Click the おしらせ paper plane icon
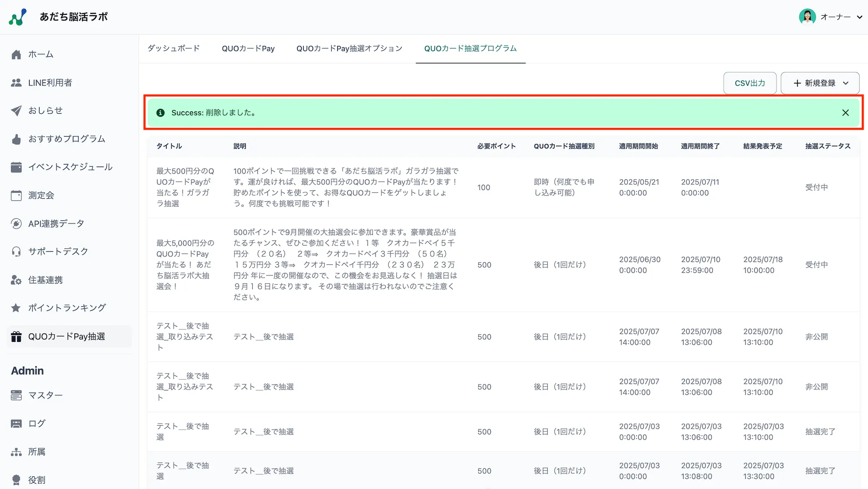The height and width of the screenshot is (489, 868). pos(16,111)
